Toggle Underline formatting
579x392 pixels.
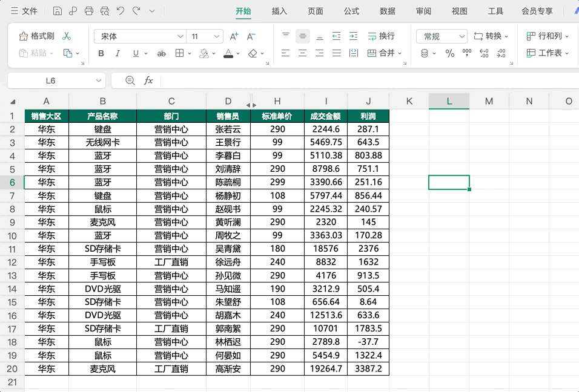(x=136, y=53)
